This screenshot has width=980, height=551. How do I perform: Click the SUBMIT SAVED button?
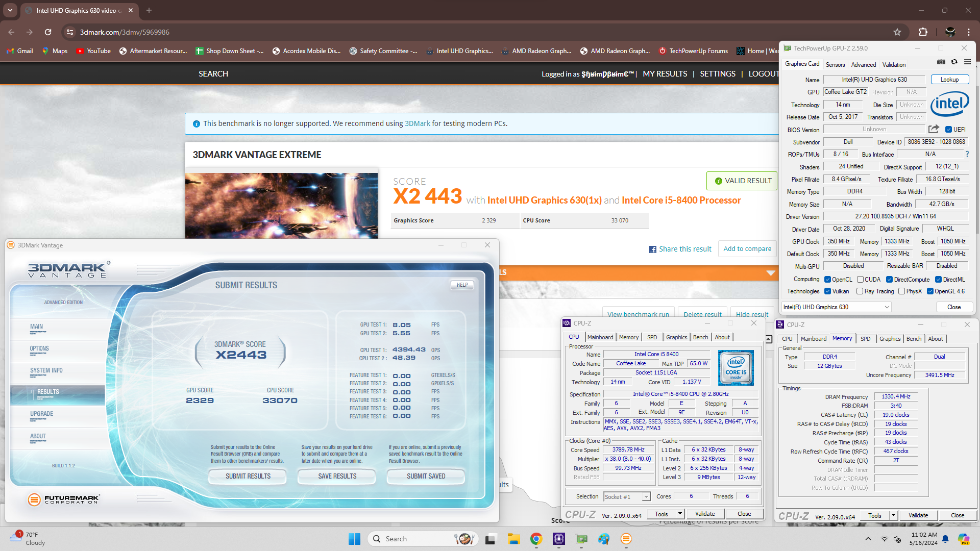(x=426, y=477)
